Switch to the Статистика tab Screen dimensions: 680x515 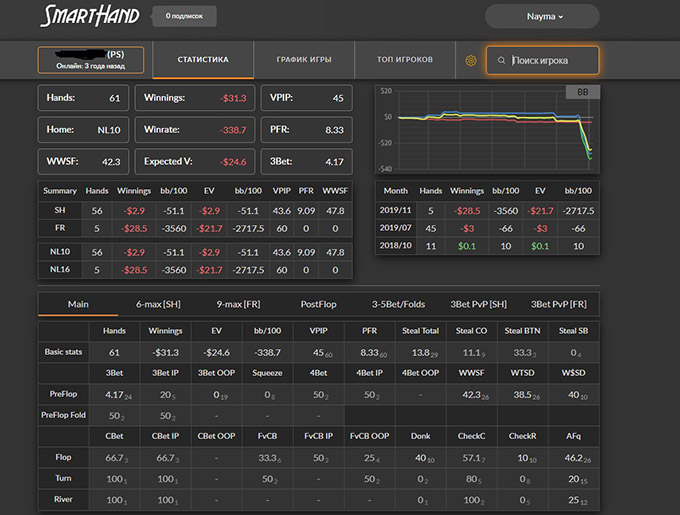pyautogui.click(x=203, y=60)
